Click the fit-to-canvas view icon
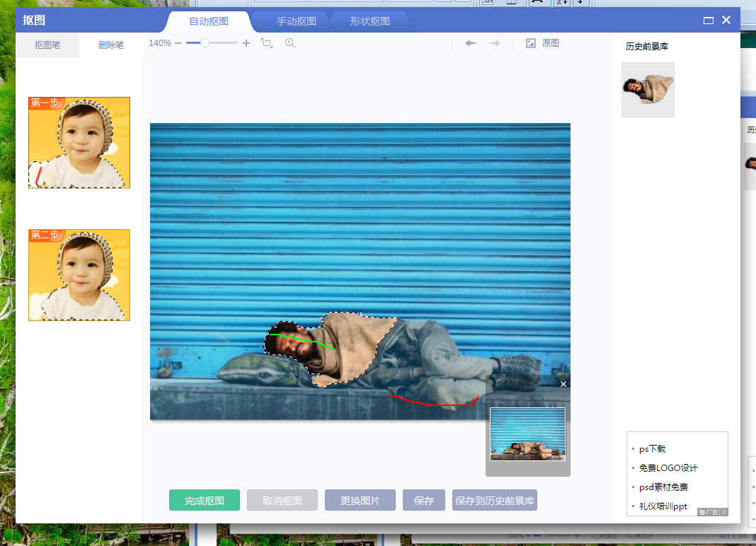756x546 pixels. (267, 43)
